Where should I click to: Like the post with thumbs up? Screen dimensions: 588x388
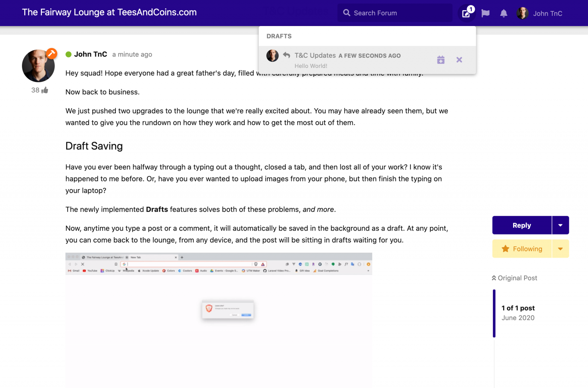45,90
